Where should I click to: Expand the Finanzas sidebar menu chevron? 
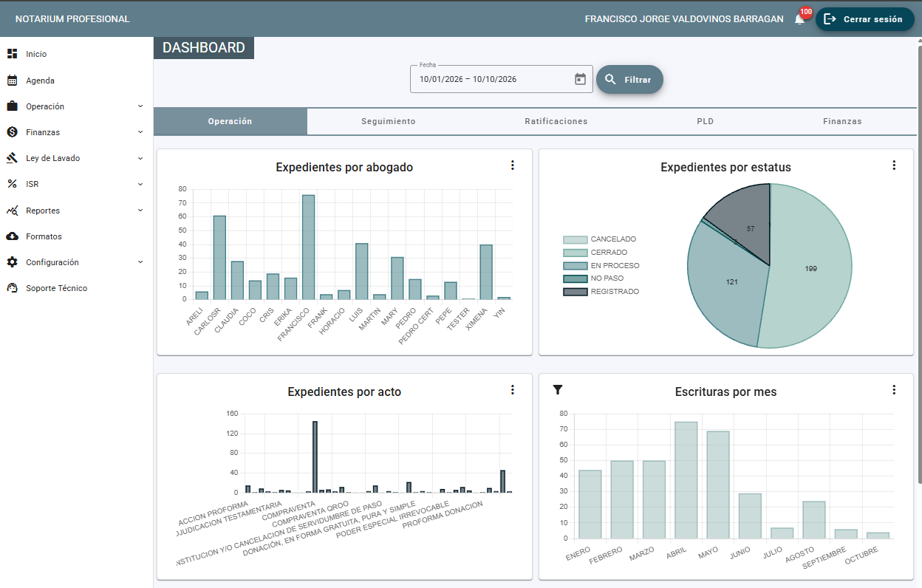[140, 132]
